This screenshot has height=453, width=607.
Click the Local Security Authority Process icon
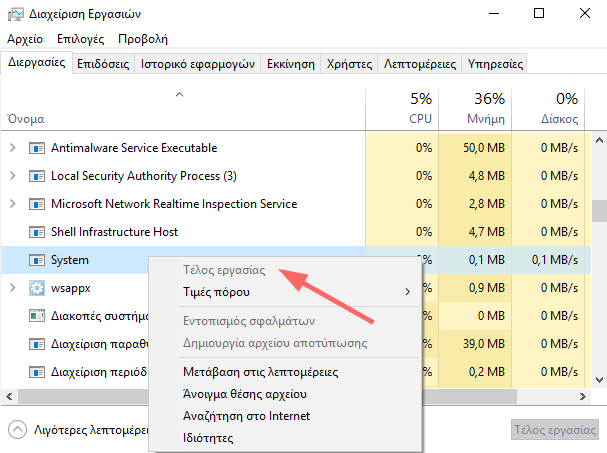pos(37,176)
